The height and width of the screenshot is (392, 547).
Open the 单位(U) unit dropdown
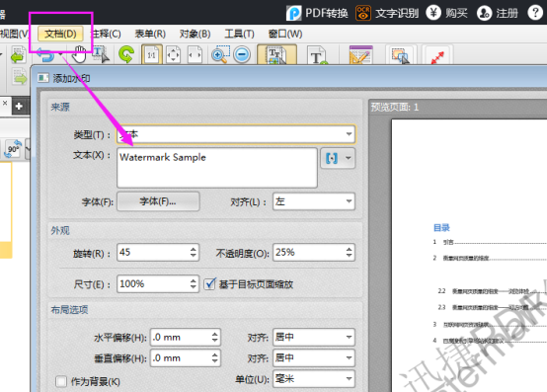314,379
